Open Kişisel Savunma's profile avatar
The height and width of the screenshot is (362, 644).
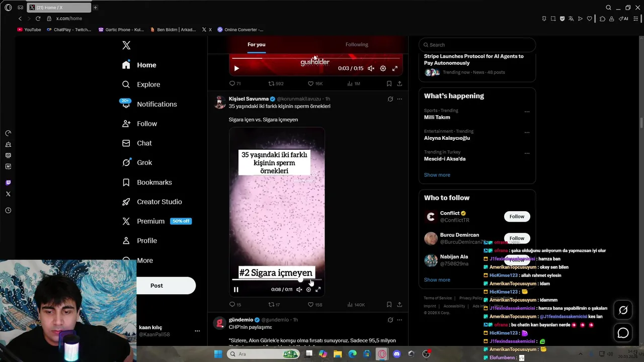(x=220, y=102)
